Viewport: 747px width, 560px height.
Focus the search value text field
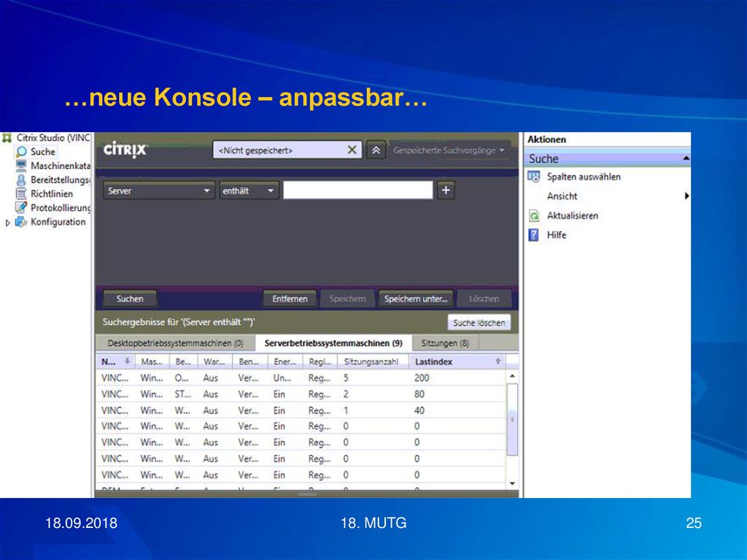(357, 190)
